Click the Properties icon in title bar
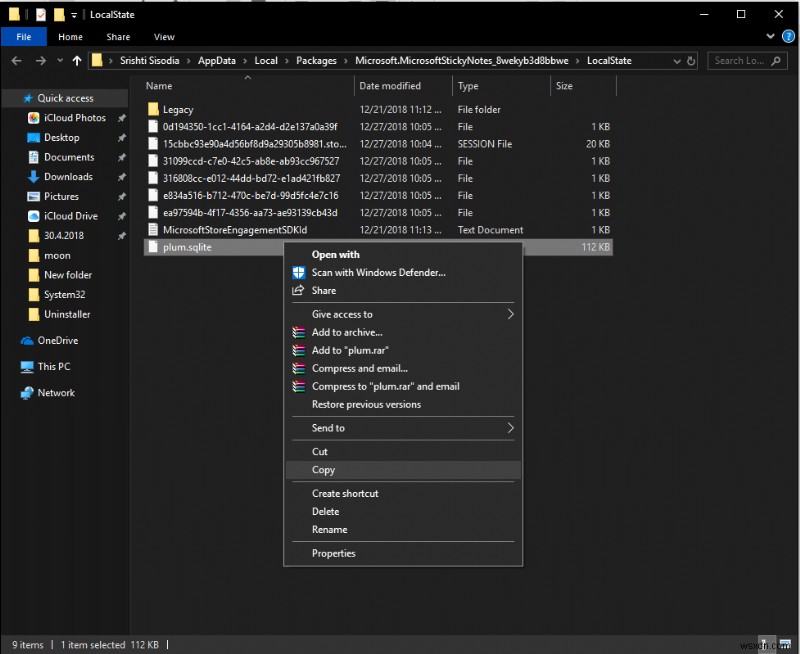This screenshot has height=654, width=800. coord(41,15)
